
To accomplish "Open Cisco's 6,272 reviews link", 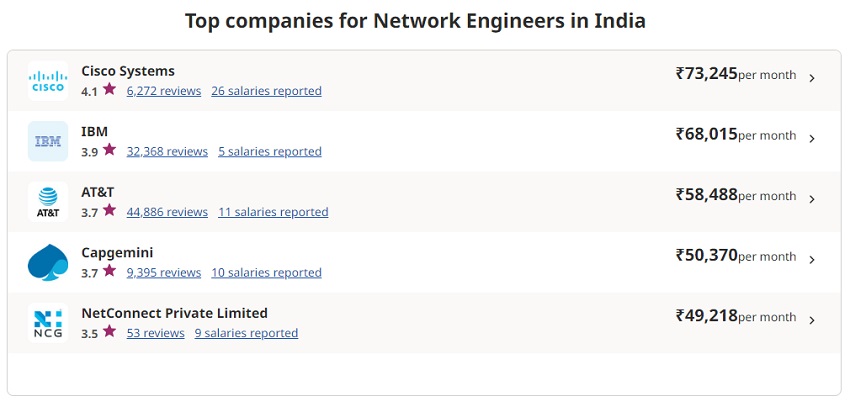I will coord(163,91).
